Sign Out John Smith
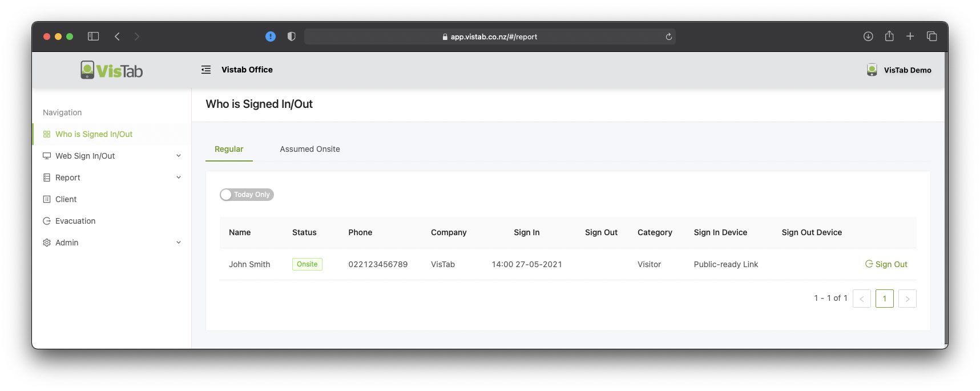Viewport: 980px width, 391px height. pyautogui.click(x=886, y=264)
